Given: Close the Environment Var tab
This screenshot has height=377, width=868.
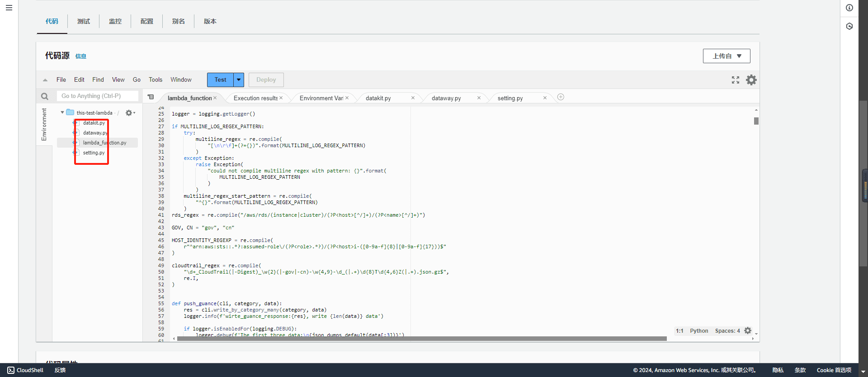Looking at the screenshot, I should (x=347, y=98).
